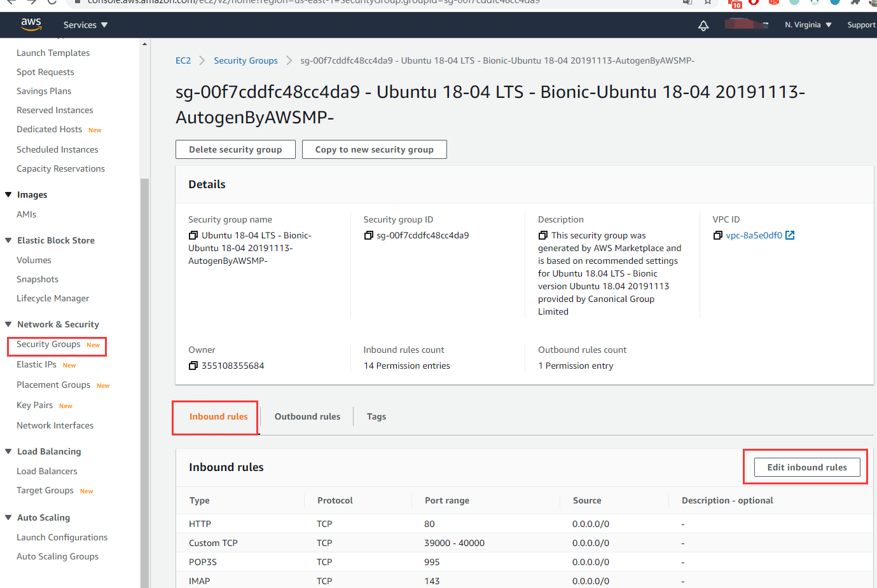Collapse the Elastic Block Store section
The height and width of the screenshot is (588, 877).
click(8, 240)
